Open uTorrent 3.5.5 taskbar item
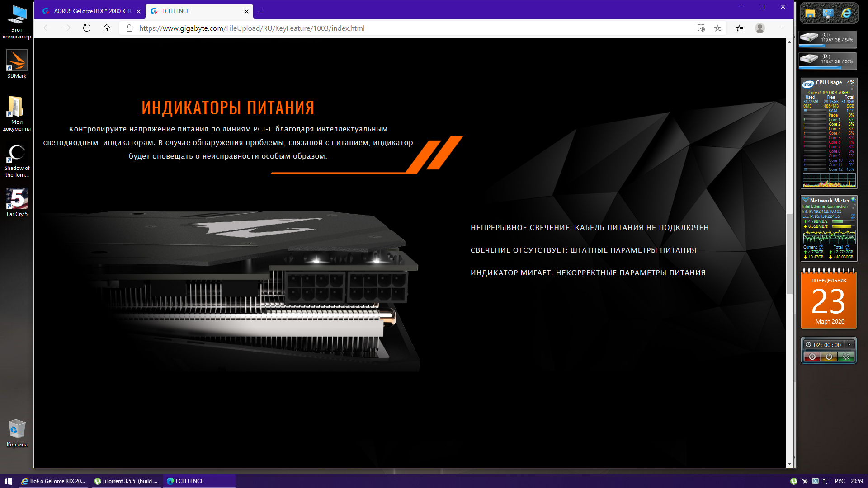The image size is (868, 488). click(x=126, y=481)
